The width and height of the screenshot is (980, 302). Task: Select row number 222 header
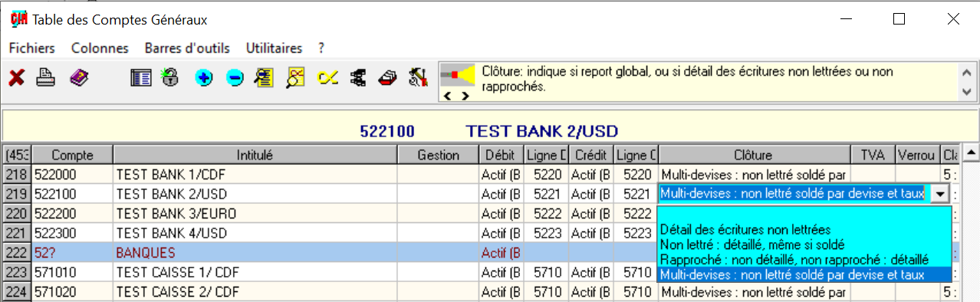[x=16, y=252]
